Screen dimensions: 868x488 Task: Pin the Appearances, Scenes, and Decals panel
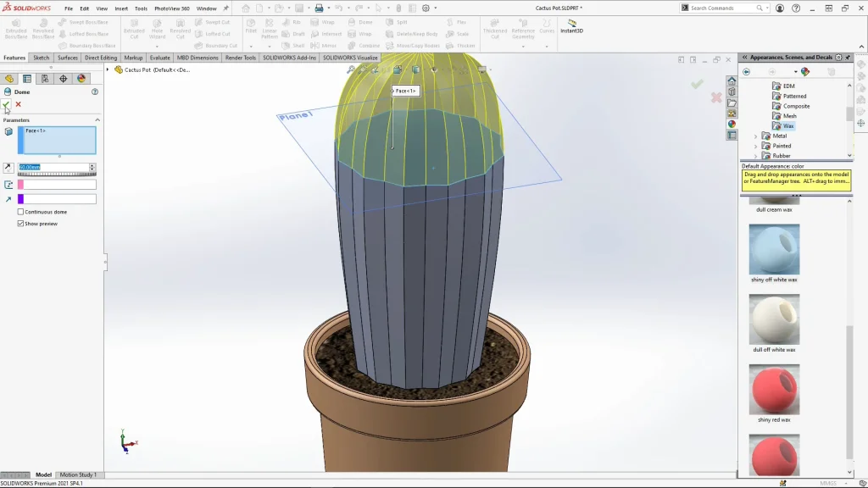pos(848,58)
